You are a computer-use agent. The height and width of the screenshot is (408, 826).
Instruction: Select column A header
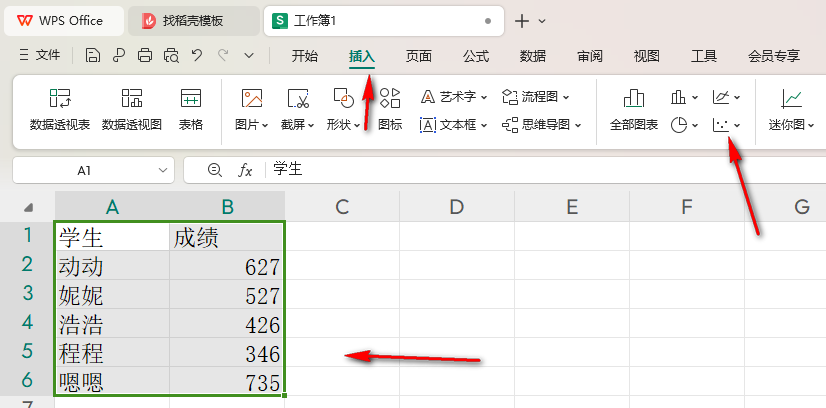(x=112, y=207)
